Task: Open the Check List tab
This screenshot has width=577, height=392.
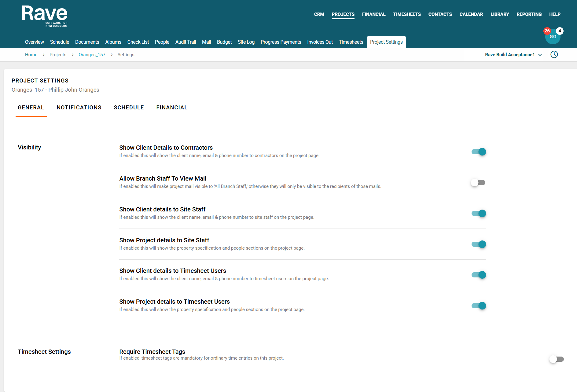Action: (138, 42)
